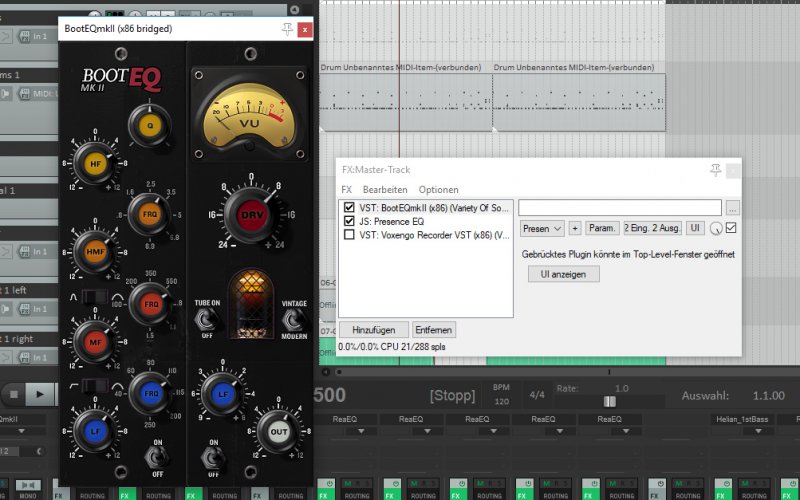Start playback with the transport play button
The image size is (800, 500).
click(x=40, y=394)
